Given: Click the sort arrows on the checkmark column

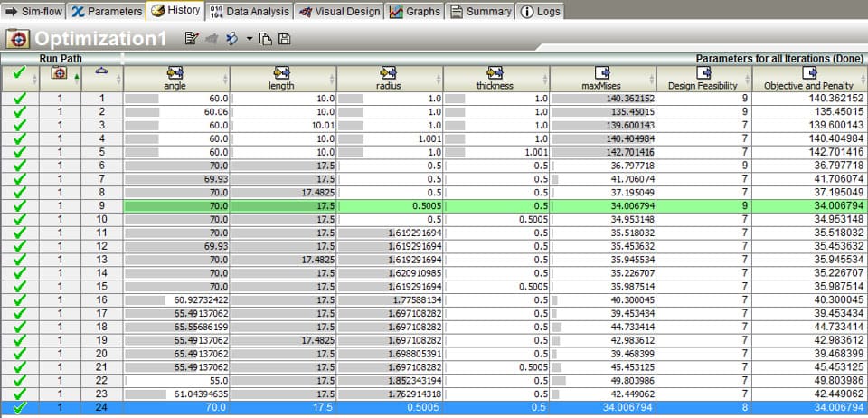Looking at the screenshot, I should pos(35,79).
